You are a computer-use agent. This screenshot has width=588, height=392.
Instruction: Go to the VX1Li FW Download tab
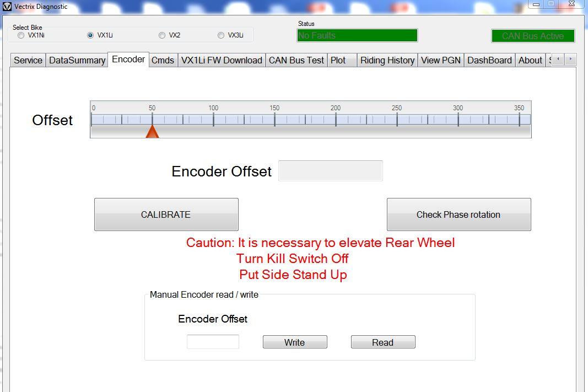(222, 61)
